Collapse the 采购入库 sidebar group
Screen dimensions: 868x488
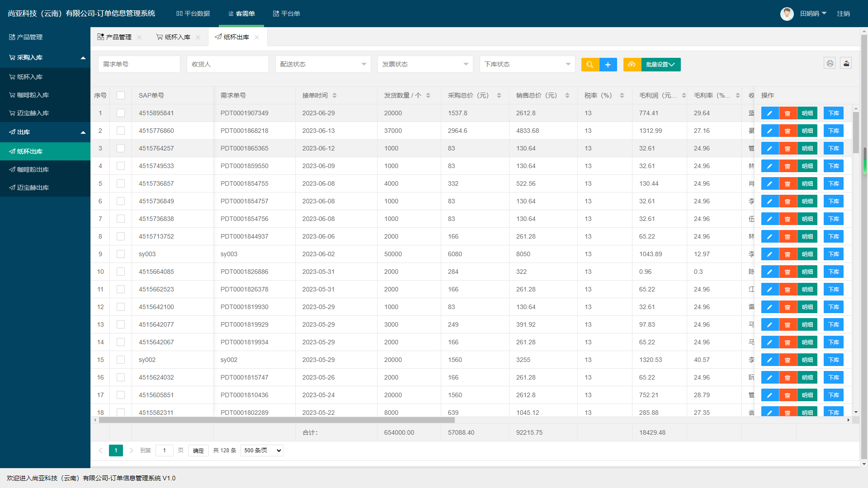pos(45,57)
